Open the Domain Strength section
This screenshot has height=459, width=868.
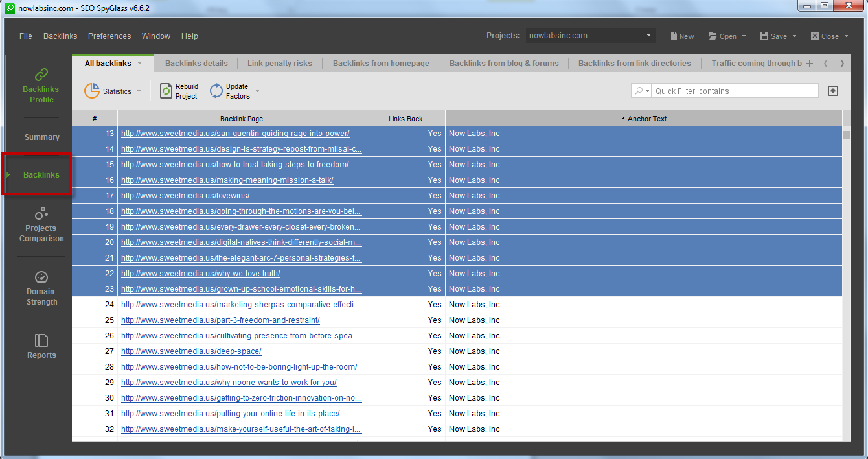[x=41, y=288]
